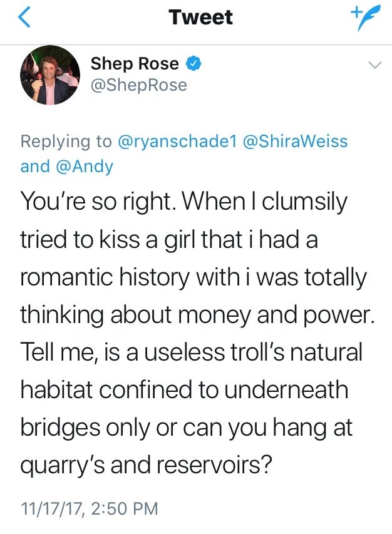Image resolution: width=392 pixels, height=534 pixels.
Task: Open the Shep Rose display name
Action: [135, 64]
